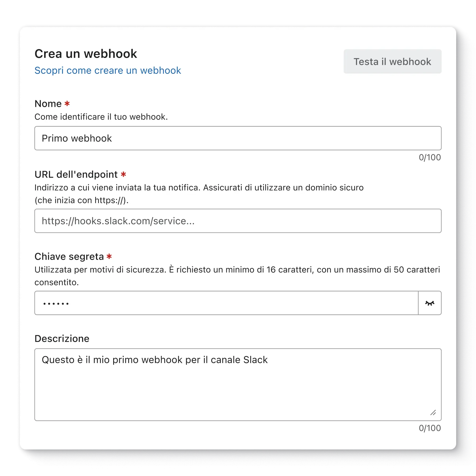This screenshot has height=476, width=476.
Task: Select the Chiave segreta password field
Action: [226, 303]
